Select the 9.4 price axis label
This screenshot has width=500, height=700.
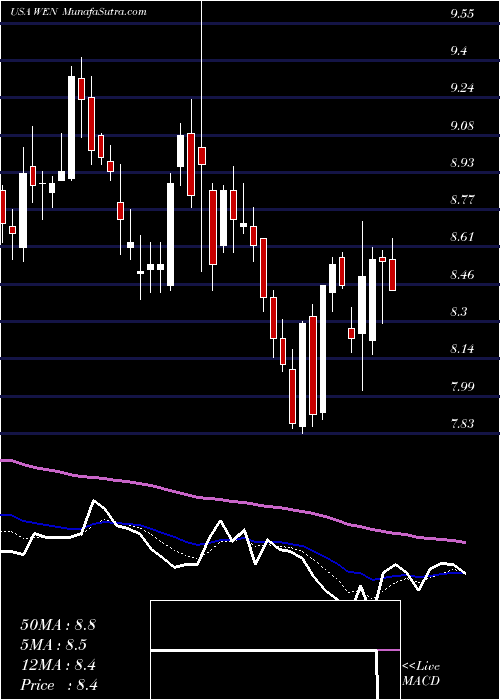click(x=459, y=50)
